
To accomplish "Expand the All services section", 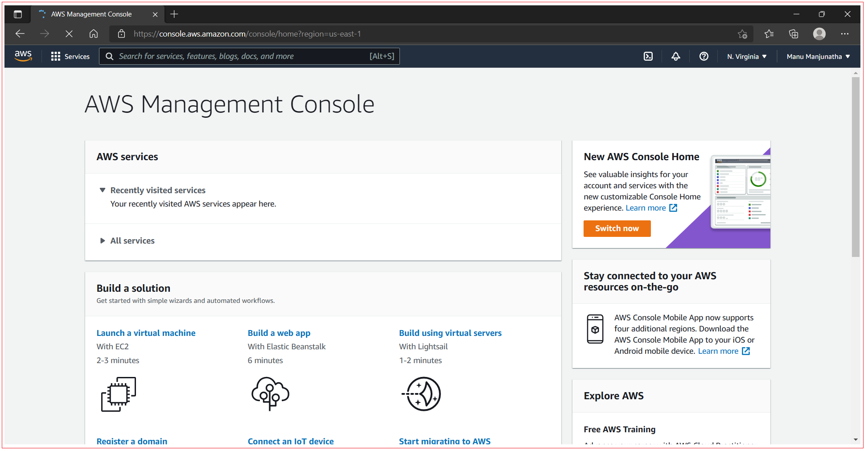I will [103, 241].
